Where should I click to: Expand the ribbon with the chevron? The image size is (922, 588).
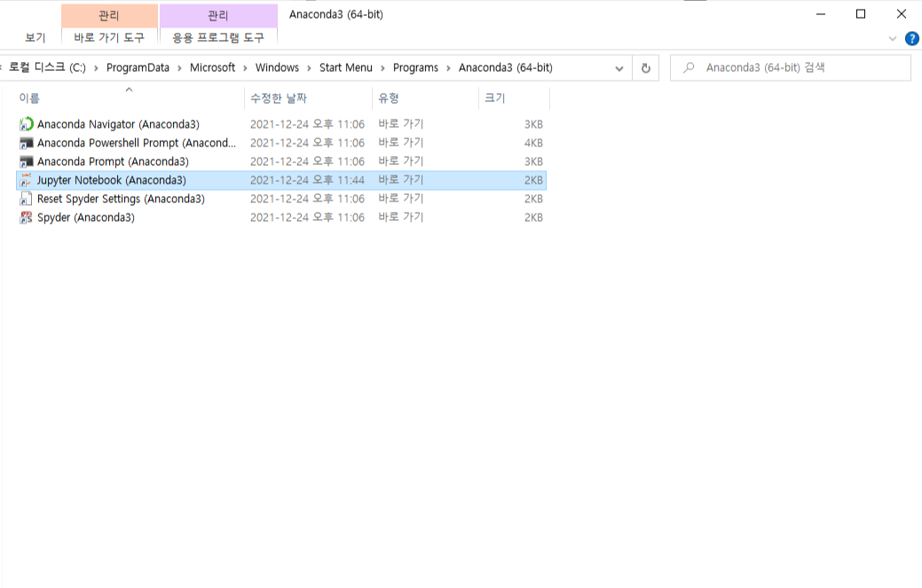tap(892, 39)
